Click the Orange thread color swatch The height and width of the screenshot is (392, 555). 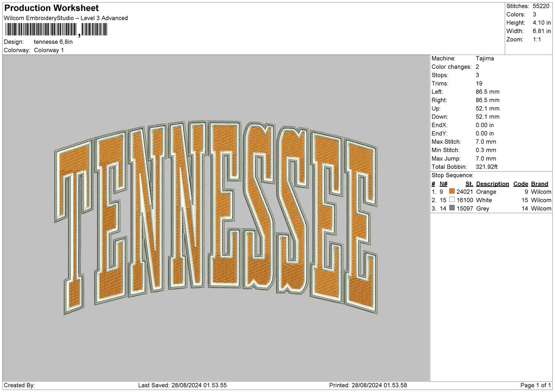(x=452, y=191)
